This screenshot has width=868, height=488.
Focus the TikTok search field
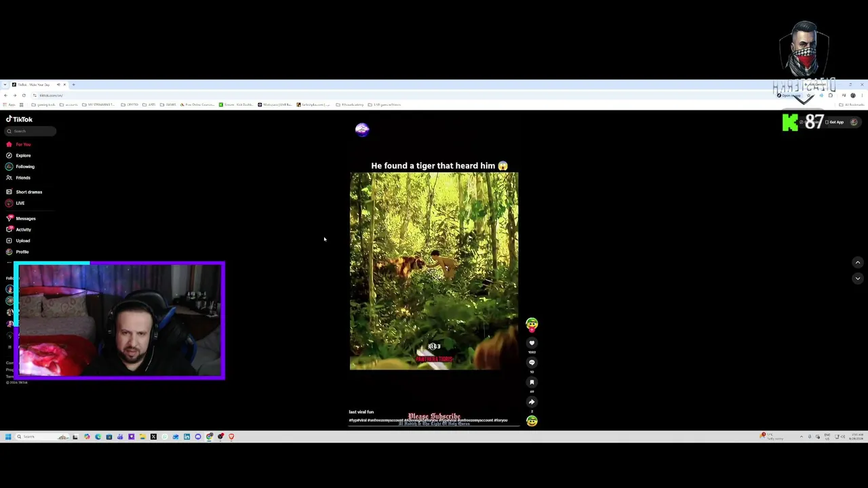(31, 131)
